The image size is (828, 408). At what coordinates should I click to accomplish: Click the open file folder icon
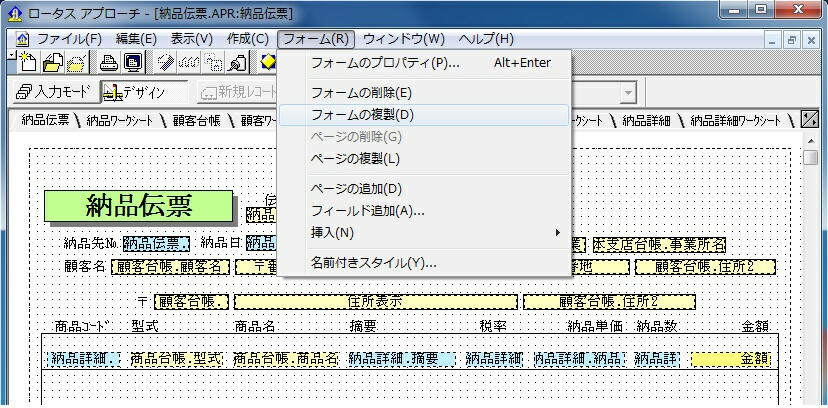coord(52,63)
